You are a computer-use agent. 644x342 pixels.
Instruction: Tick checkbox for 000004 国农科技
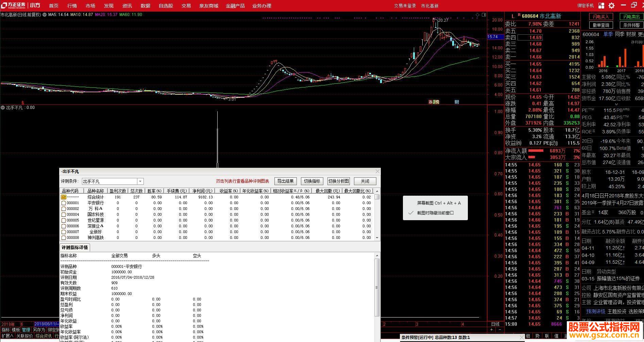coord(64,215)
